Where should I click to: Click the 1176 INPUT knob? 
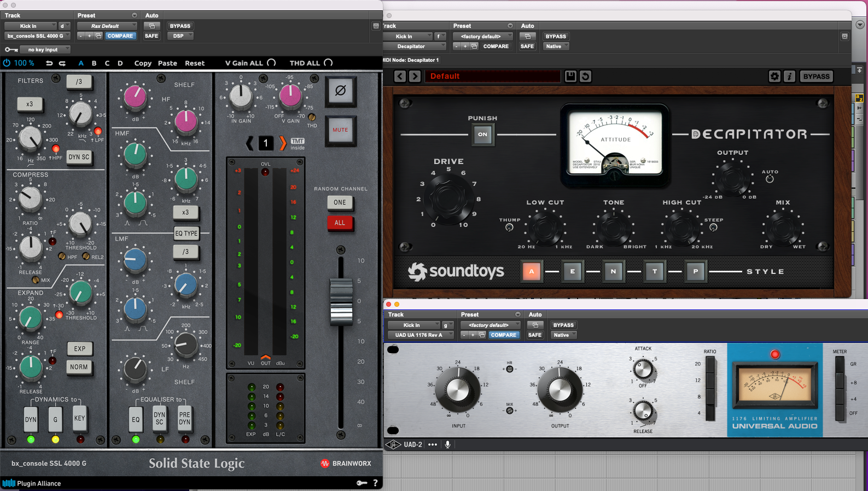(458, 390)
